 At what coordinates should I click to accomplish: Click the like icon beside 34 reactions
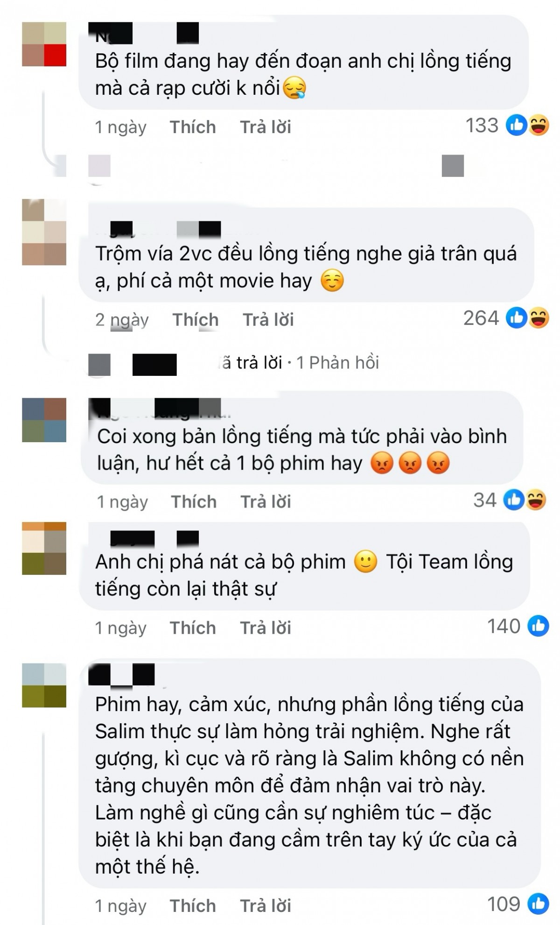pyautogui.click(x=514, y=500)
